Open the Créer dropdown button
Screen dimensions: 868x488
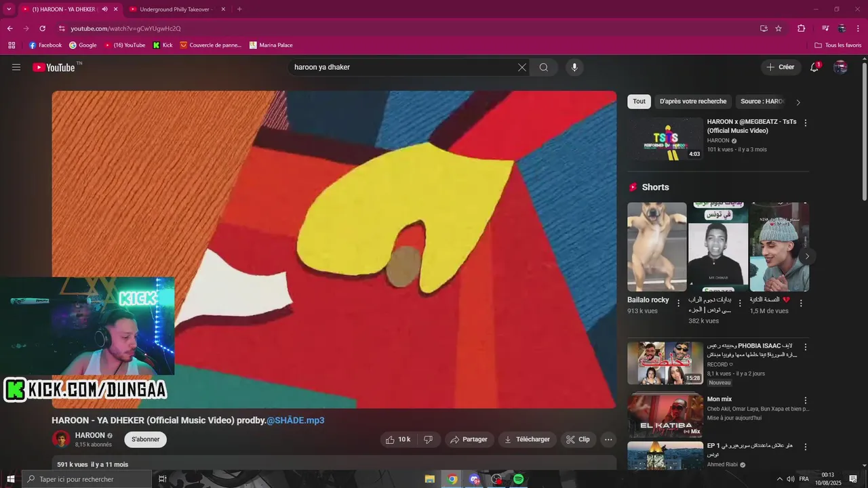pos(781,67)
